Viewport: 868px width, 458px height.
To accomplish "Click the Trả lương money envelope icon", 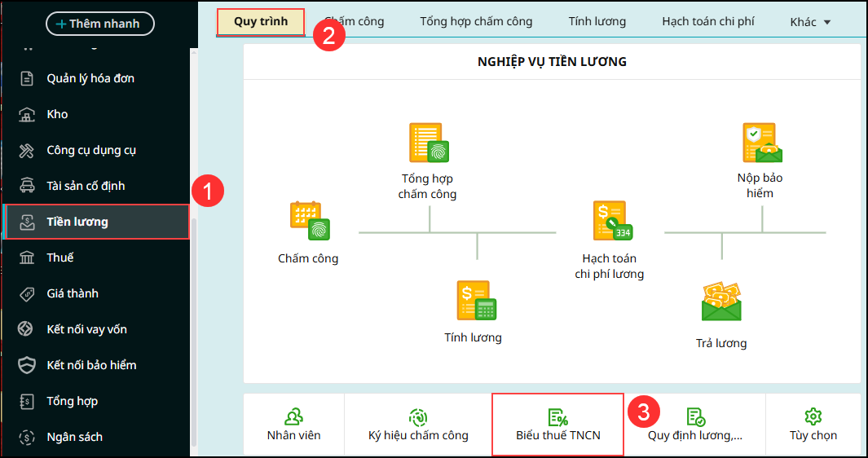I will tap(721, 302).
